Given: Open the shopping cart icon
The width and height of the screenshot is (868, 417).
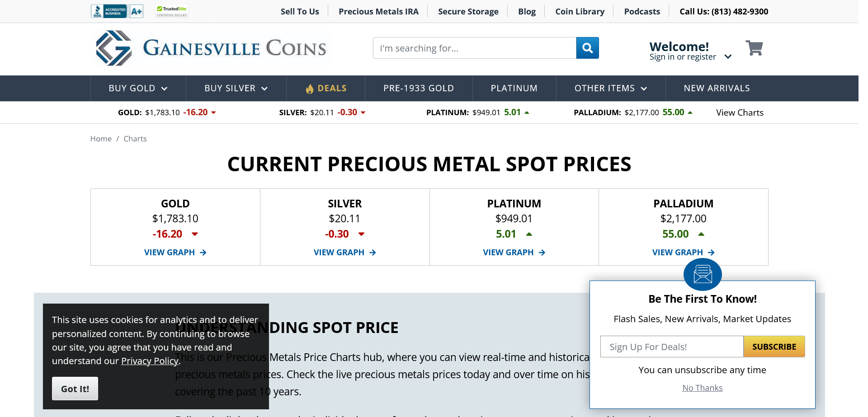Looking at the screenshot, I should pos(754,48).
